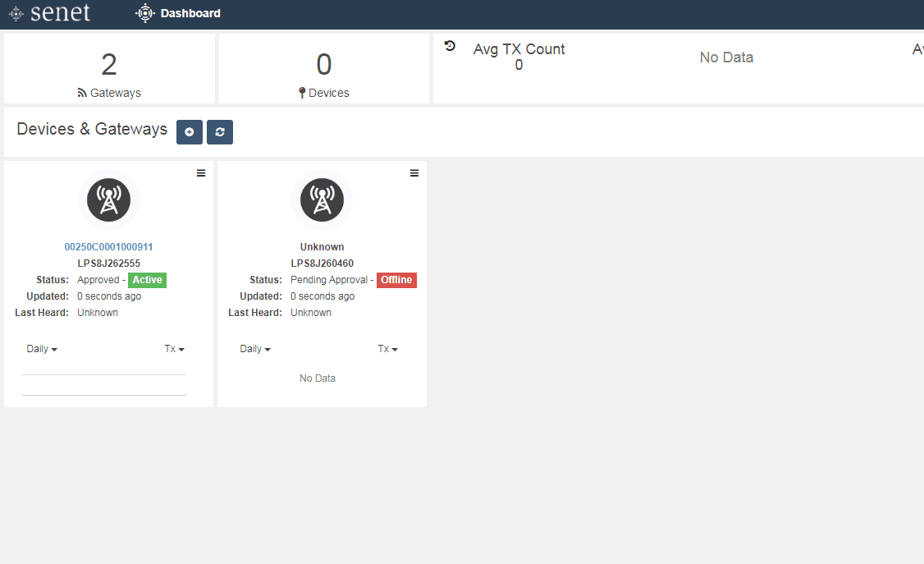The width and height of the screenshot is (924, 564).
Task: Open hamburger menu on gateway LPS8J260460
Action: click(414, 173)
